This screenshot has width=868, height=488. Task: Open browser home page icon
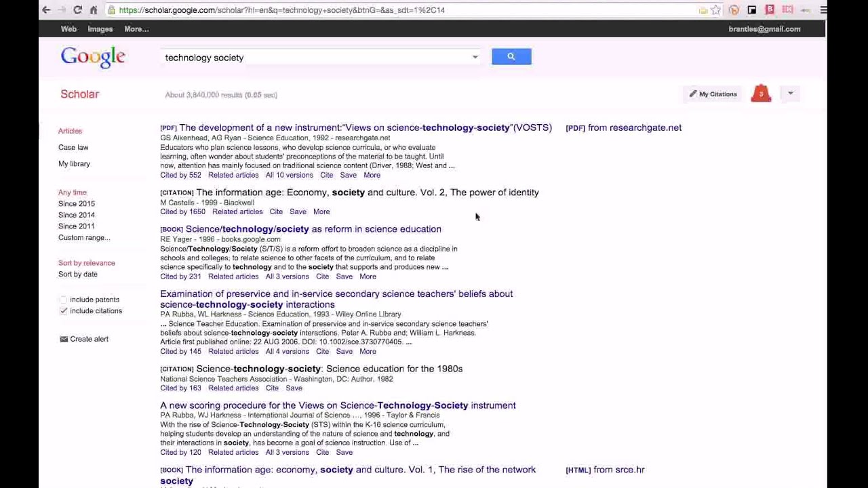[x=94, y=10]
